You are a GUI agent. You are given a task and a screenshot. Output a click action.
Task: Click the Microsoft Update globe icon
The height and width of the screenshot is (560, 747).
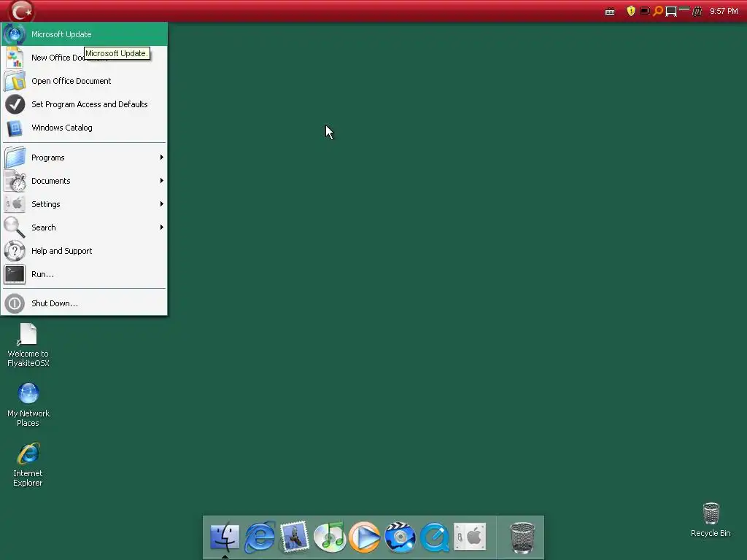(15, 34)
